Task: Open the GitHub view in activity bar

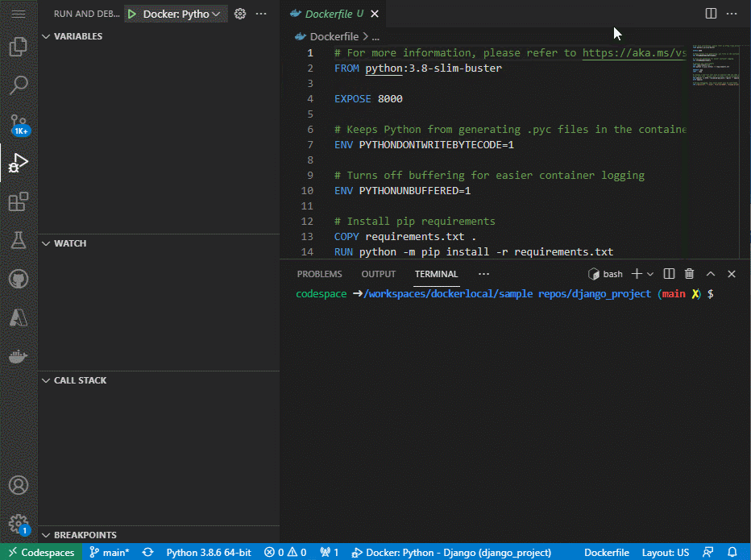Action: (x=19, y=279)
